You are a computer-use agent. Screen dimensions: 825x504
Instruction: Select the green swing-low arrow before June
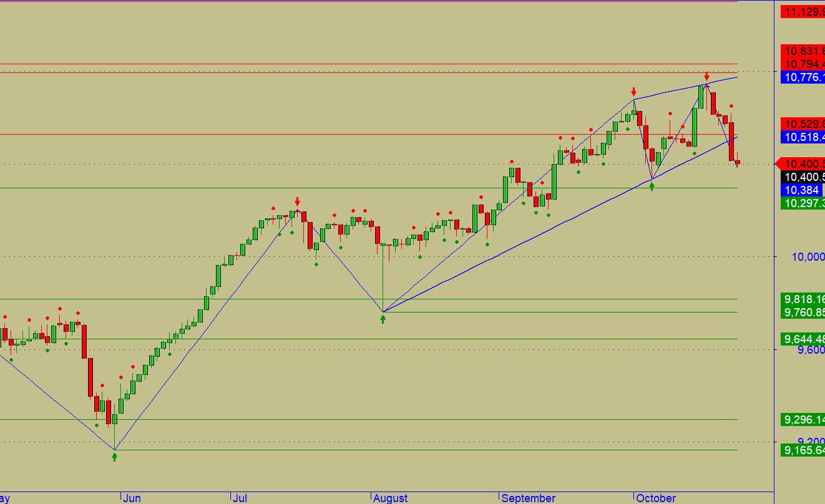pos(114,457)
